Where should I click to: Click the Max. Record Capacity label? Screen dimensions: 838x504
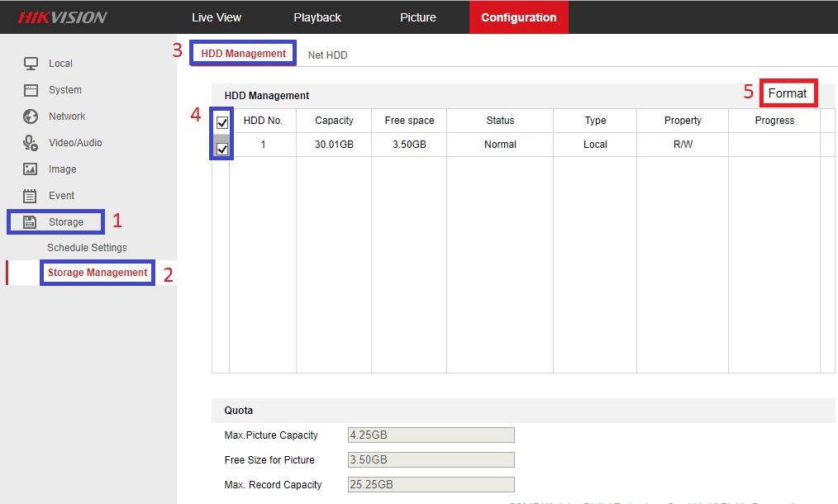tap(273, 485)
